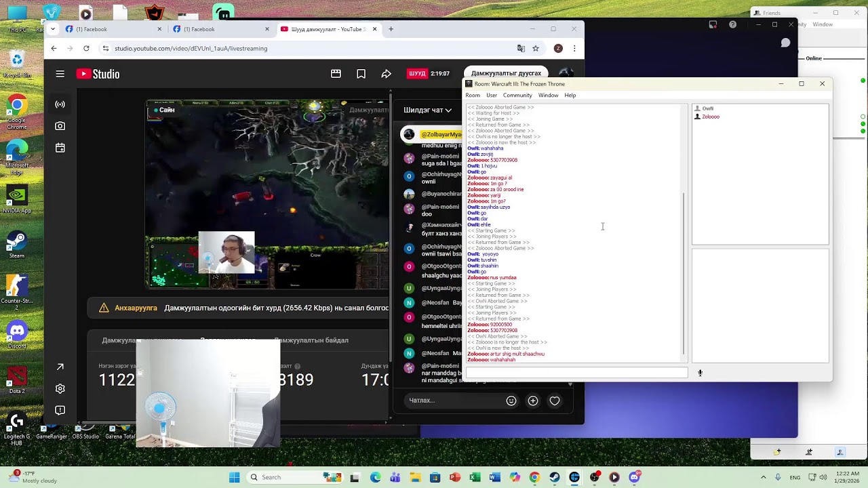This screenshot has height=488, width=868.
Task: Select player OwN in room user list
Action: (x=707, y=108)
